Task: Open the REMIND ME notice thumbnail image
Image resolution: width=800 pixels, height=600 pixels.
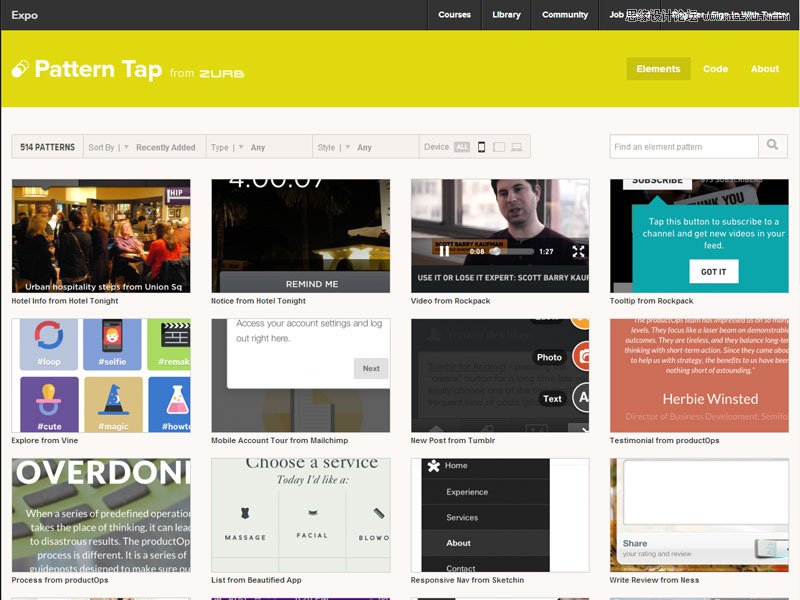Action: [301, 236]
